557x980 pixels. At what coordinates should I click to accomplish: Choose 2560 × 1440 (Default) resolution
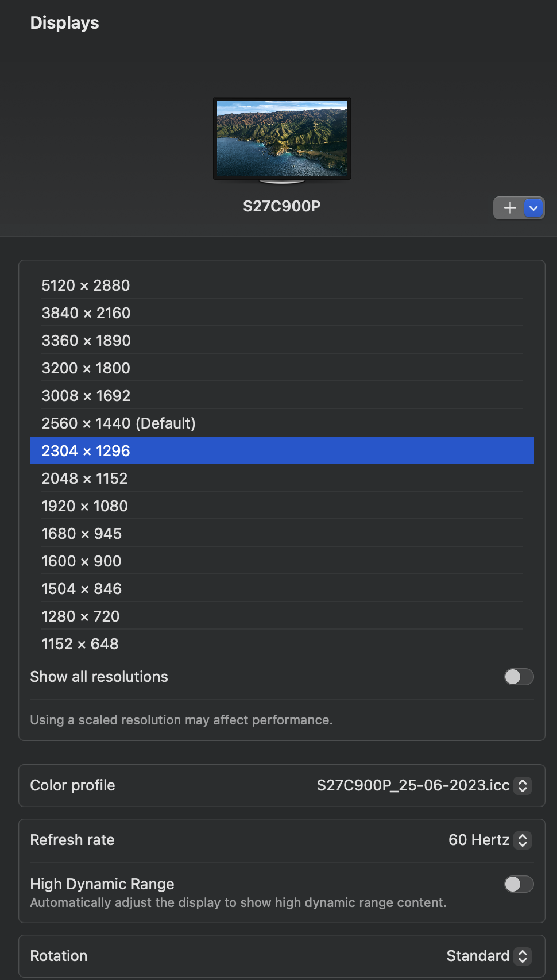pos(118,423)
